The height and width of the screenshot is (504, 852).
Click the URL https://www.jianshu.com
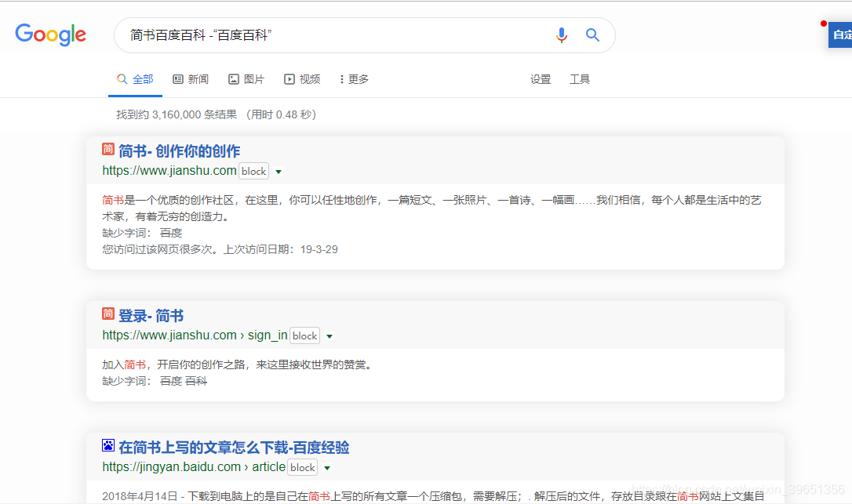[169, 171]
